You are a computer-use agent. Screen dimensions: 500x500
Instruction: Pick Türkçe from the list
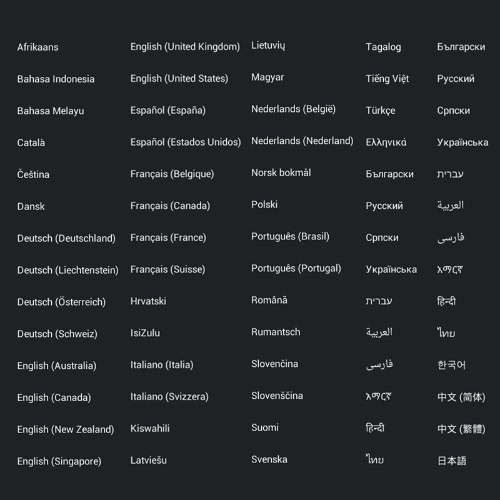click(380, 111)
